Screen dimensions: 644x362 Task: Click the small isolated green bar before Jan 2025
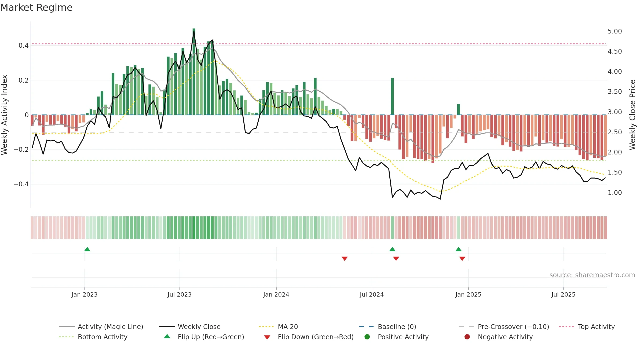(459, 109)
